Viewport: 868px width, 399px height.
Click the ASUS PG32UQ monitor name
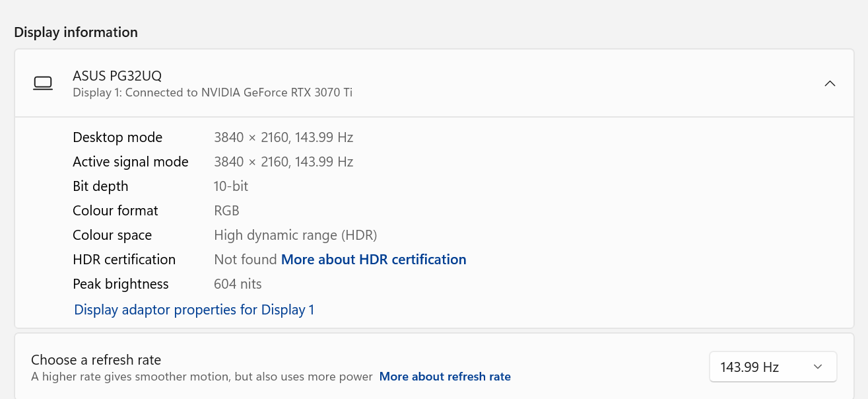117,76
